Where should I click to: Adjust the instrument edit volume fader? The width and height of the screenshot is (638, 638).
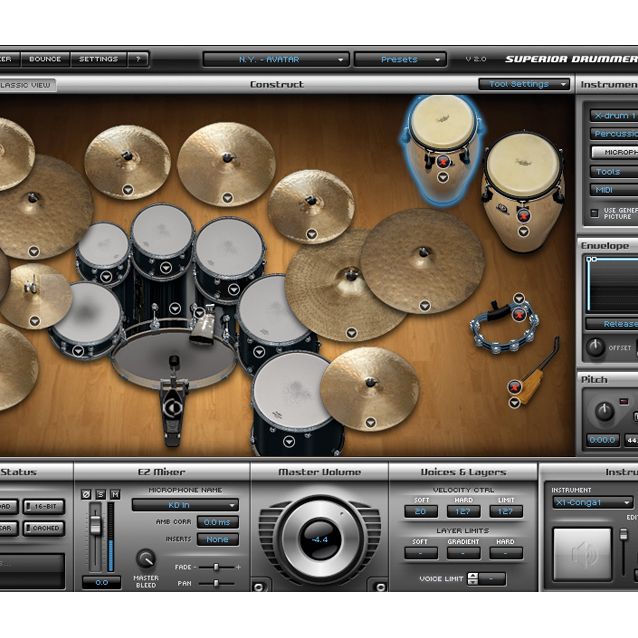[623, 534]
